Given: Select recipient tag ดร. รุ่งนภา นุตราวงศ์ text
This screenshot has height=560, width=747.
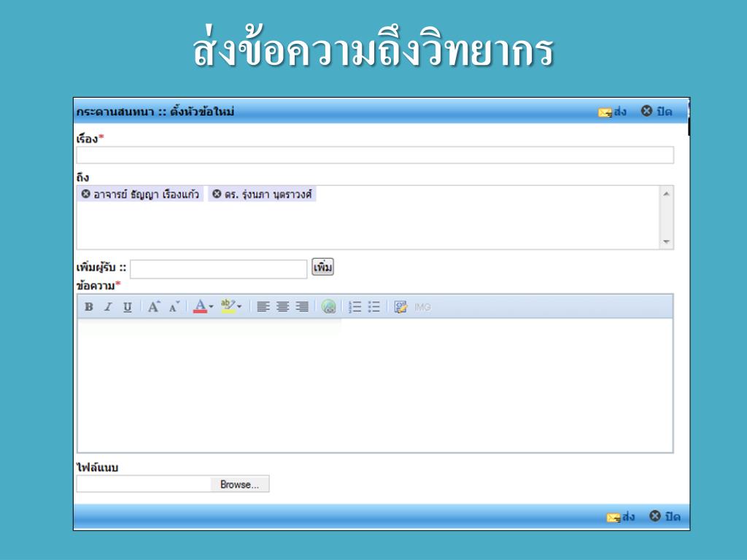Looking at the screenshot, I should click(268, 194).
